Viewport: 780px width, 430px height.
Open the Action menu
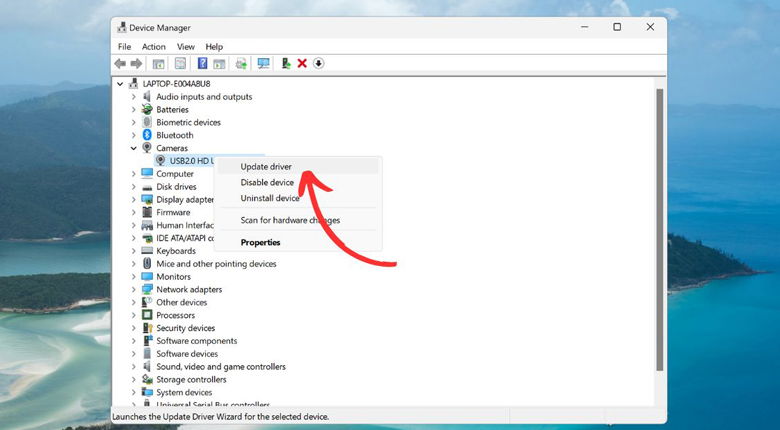click(153, 46)
